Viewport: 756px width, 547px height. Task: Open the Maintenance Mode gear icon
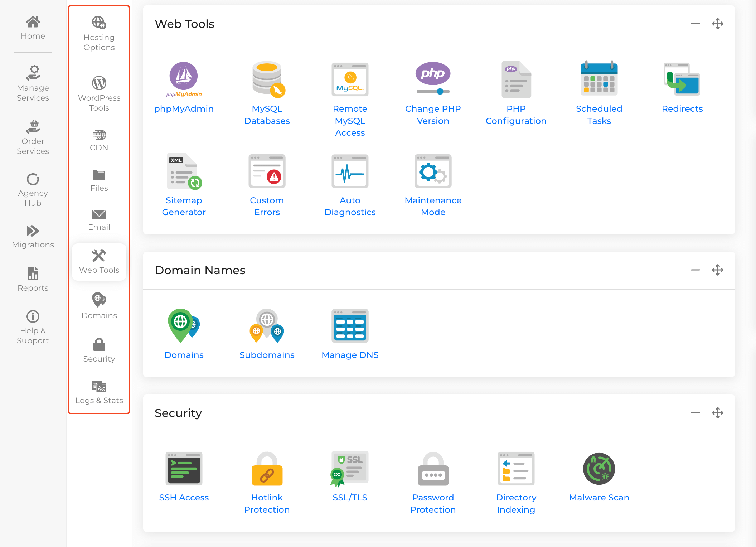[x=433, y=171]
